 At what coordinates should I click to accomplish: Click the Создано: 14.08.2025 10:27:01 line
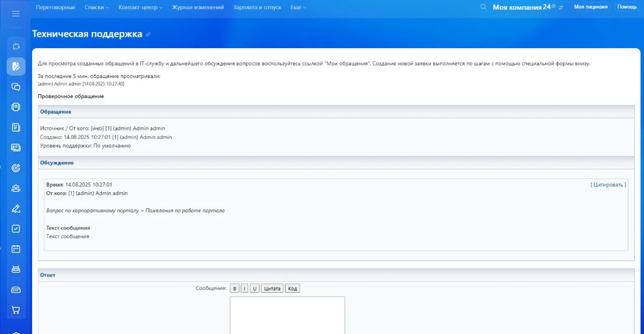click(x=106, y=137)
